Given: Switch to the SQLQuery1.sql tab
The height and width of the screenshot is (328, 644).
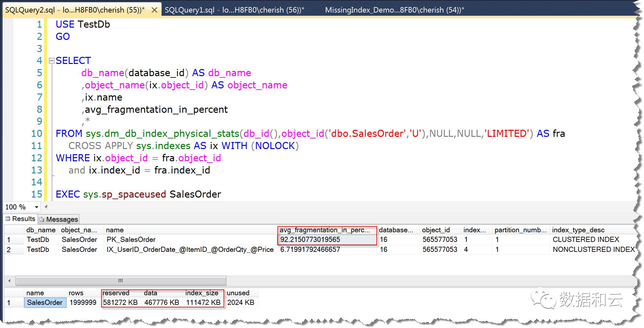Looking at the screenshot, I should pos(234,10).
